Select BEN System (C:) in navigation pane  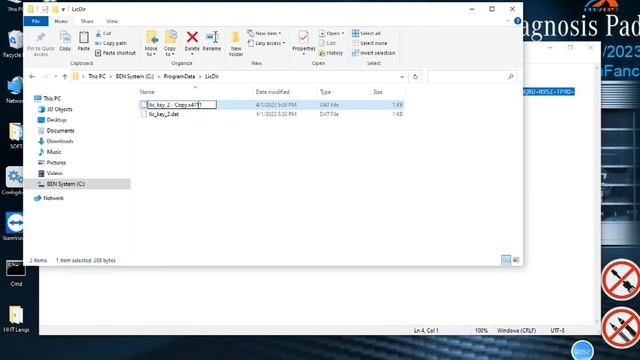(x=78, y=184)
